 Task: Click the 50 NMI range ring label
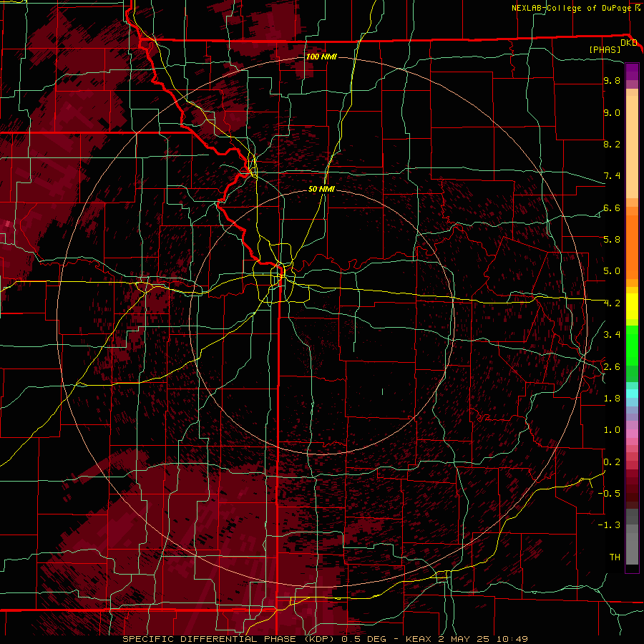point(321,189)
